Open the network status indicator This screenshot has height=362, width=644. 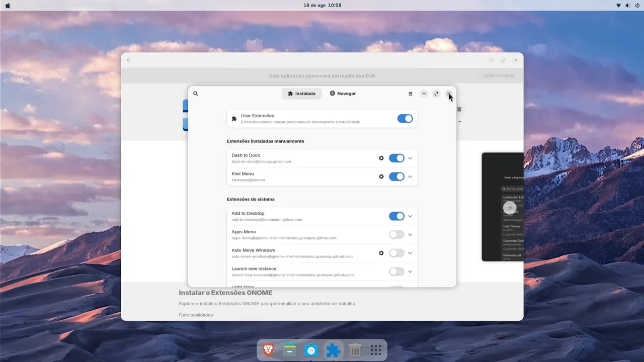(x=618, y=6)
